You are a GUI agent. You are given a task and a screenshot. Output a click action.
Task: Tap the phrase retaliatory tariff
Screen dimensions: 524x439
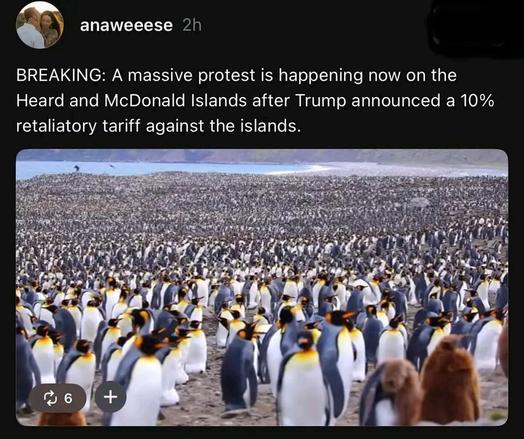tap(79, 126)
